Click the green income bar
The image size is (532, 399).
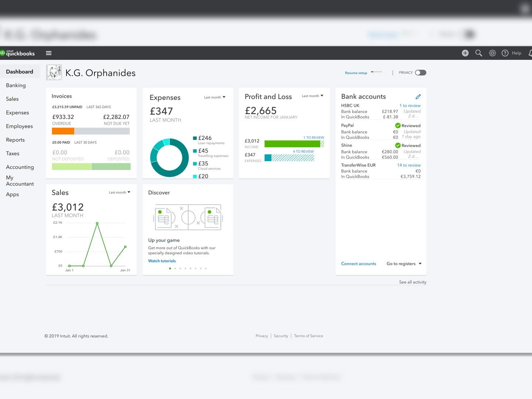coord(292,144)
